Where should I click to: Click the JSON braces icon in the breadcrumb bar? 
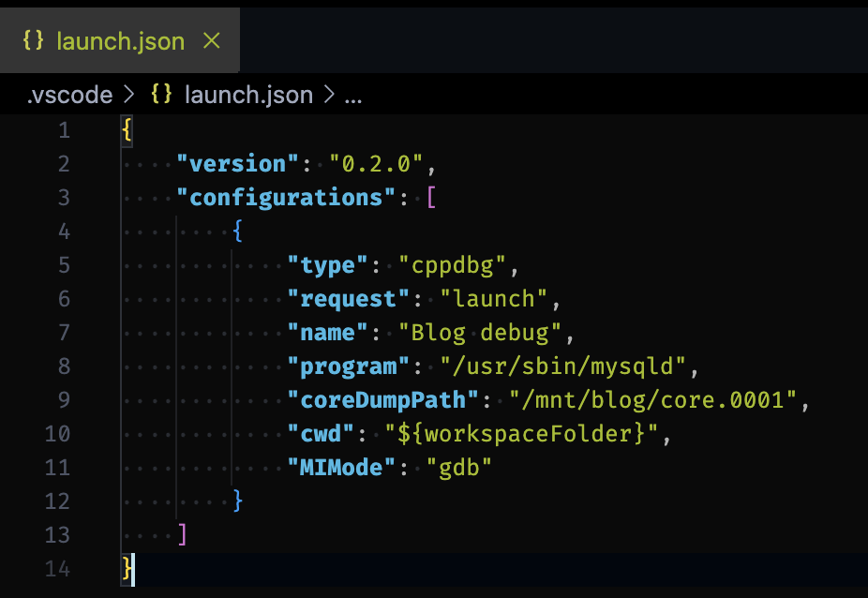coord(161,94)
